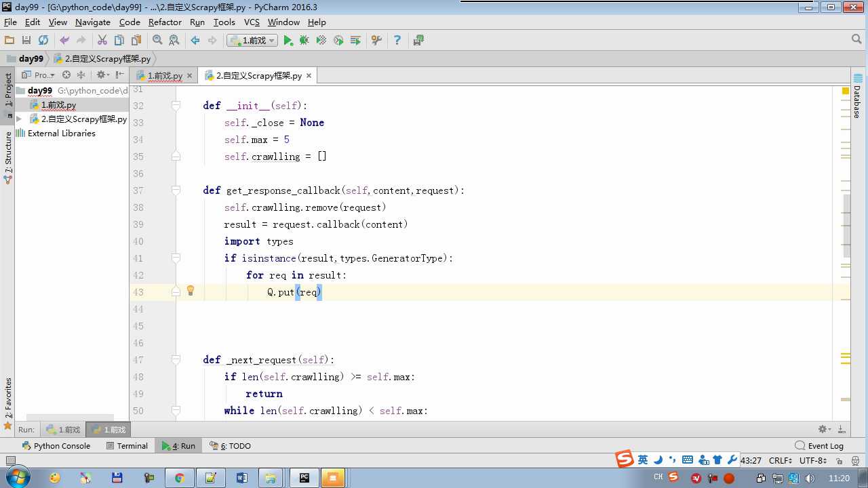The image size is (868, 488).
Task: Start debugging with the bug icon
Action: pyautogui.click(x=304, y=41)
